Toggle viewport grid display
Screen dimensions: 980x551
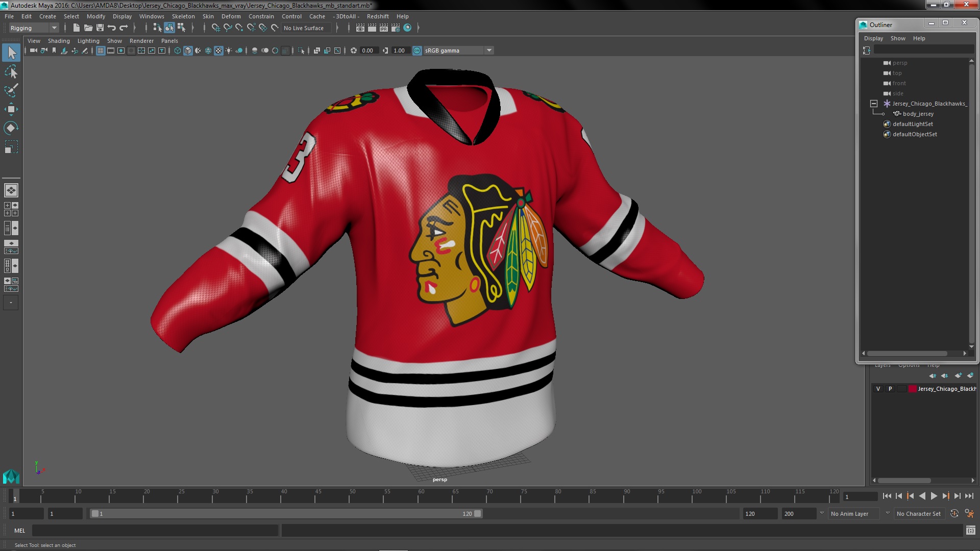(101, 51)
